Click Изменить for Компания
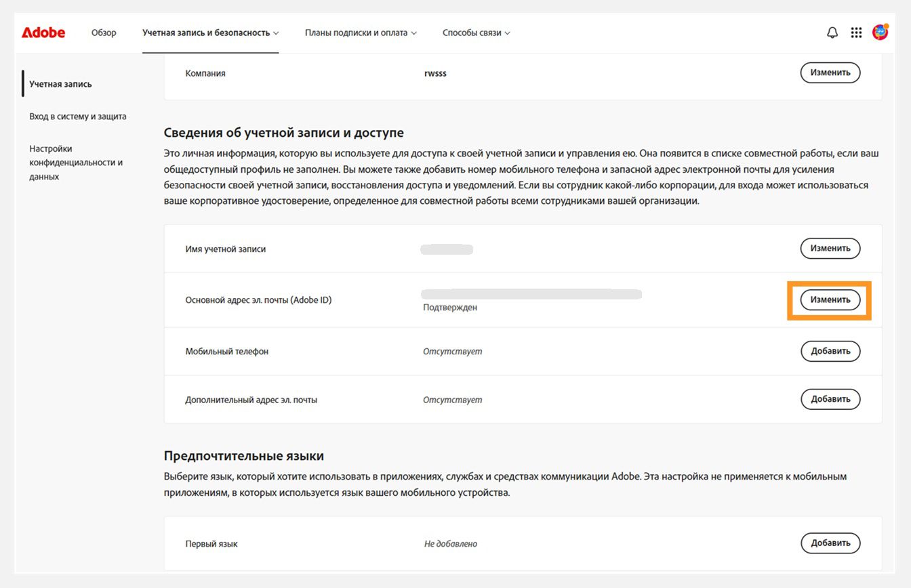Screen dimensions: 911x588 (830, 72)
